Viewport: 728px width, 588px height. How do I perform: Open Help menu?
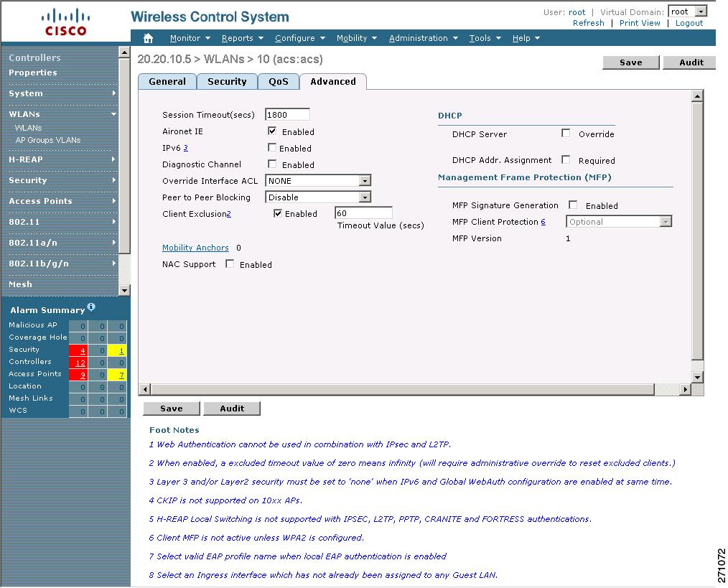(526, 38)
